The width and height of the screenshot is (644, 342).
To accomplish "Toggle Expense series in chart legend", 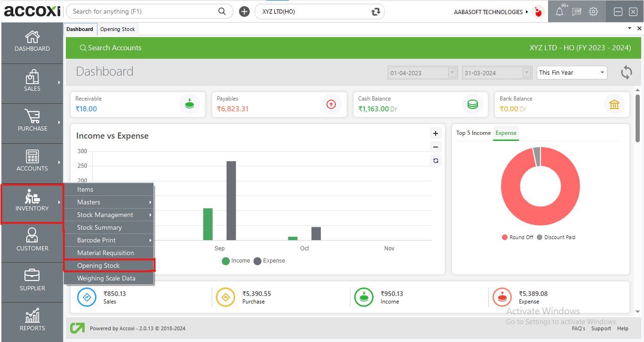I will click(x=269, y=261).
